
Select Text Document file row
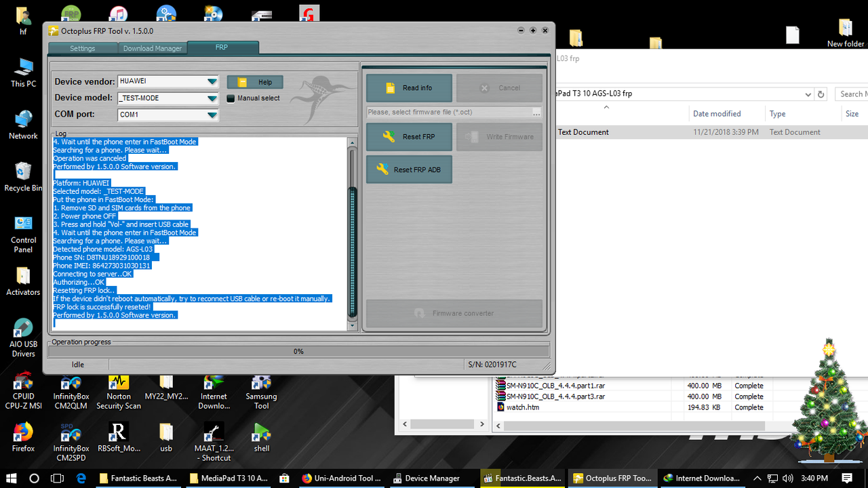(x=712, y=132)
